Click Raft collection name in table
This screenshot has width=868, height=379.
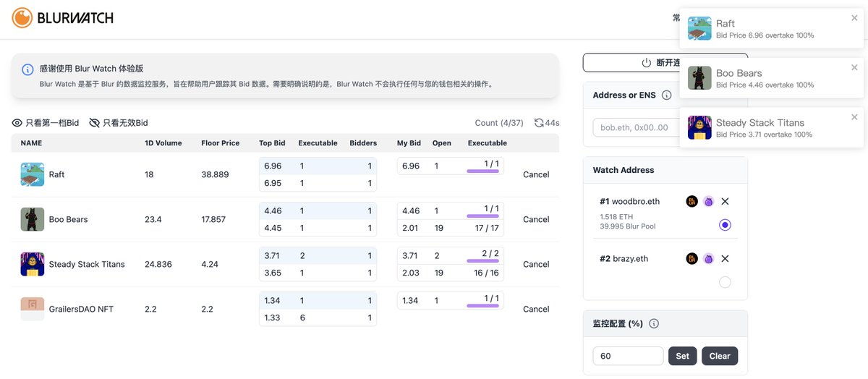click(x=56, y=174)
